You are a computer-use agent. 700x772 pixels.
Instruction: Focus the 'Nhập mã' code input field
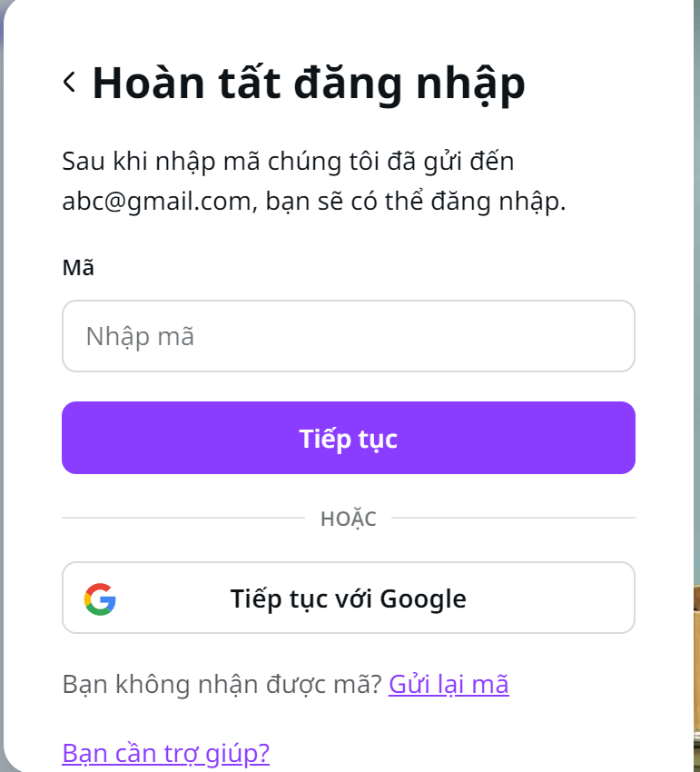pos(349,336)
